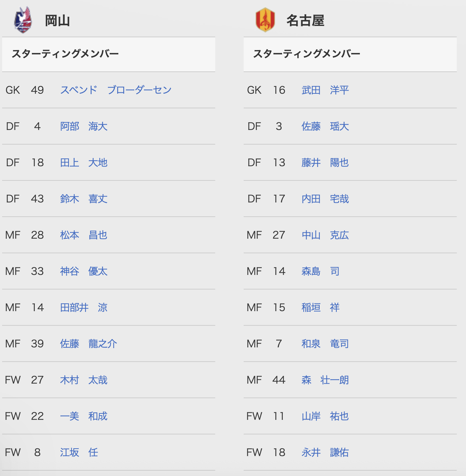
Task: Click the 名古屋 team name heading
Action: tap(305, 21)
